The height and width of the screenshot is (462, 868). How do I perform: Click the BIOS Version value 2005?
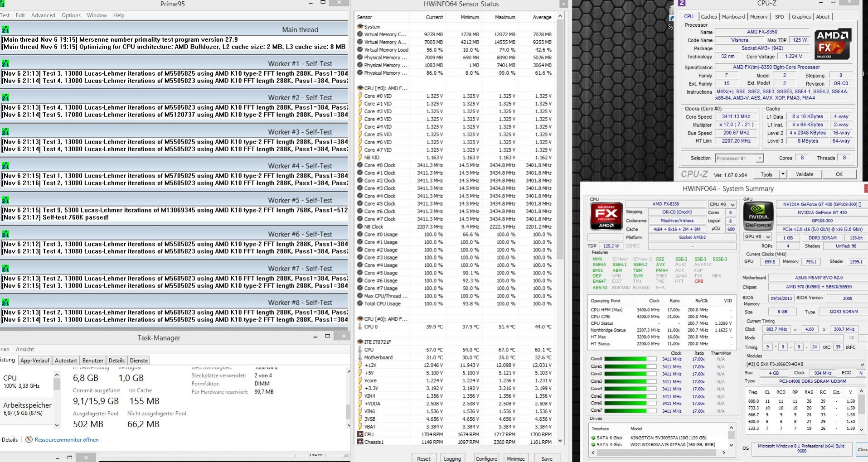click(x=847, y=298)
